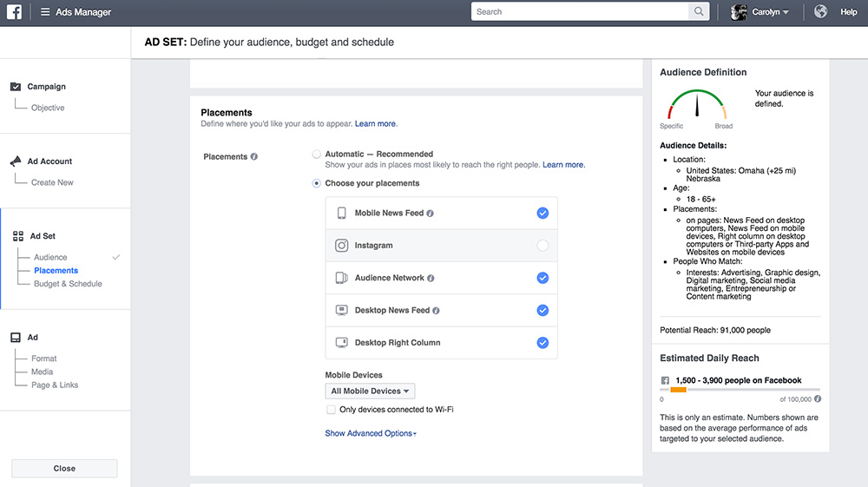
Task: Open the globe notifications icon
Action: point(820,11)
